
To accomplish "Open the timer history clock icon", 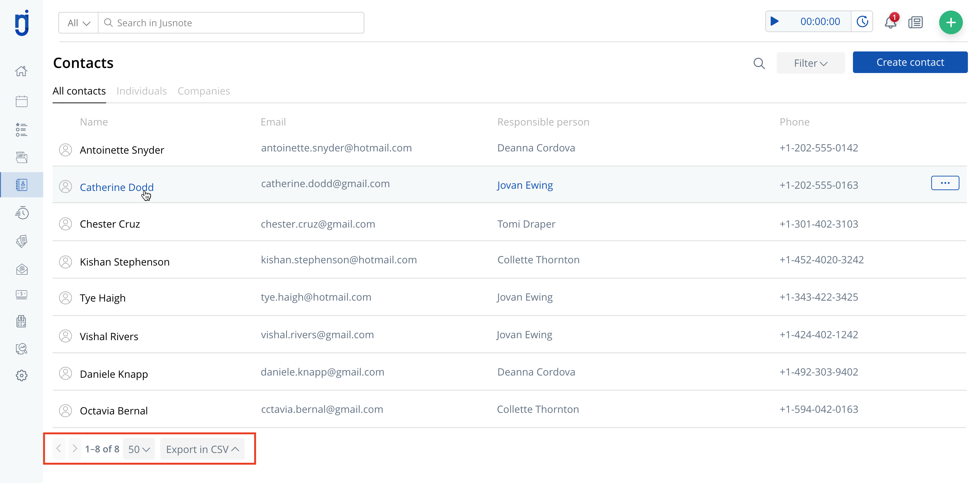I will (862, 22).
